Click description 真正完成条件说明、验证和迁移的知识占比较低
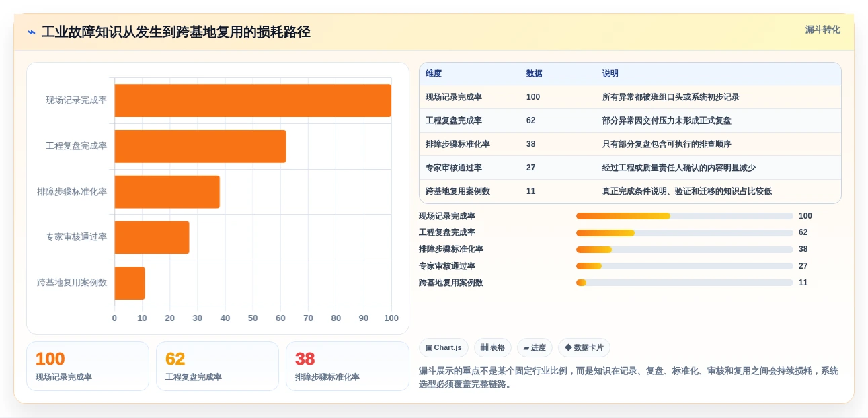This screenshot has width=868, height=418. coord(687,191)
